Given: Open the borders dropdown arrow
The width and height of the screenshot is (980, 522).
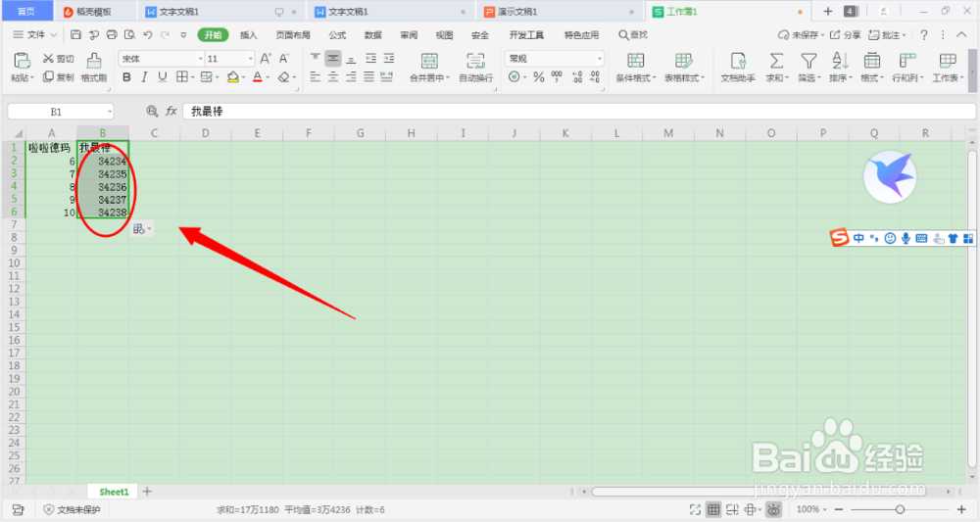Looking at the screenshot, I should click(192, 77).
